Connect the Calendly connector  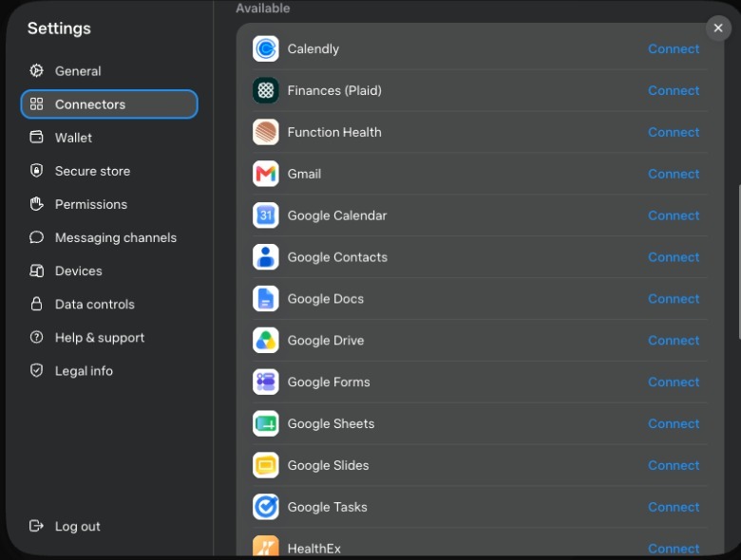click(674, 48)
